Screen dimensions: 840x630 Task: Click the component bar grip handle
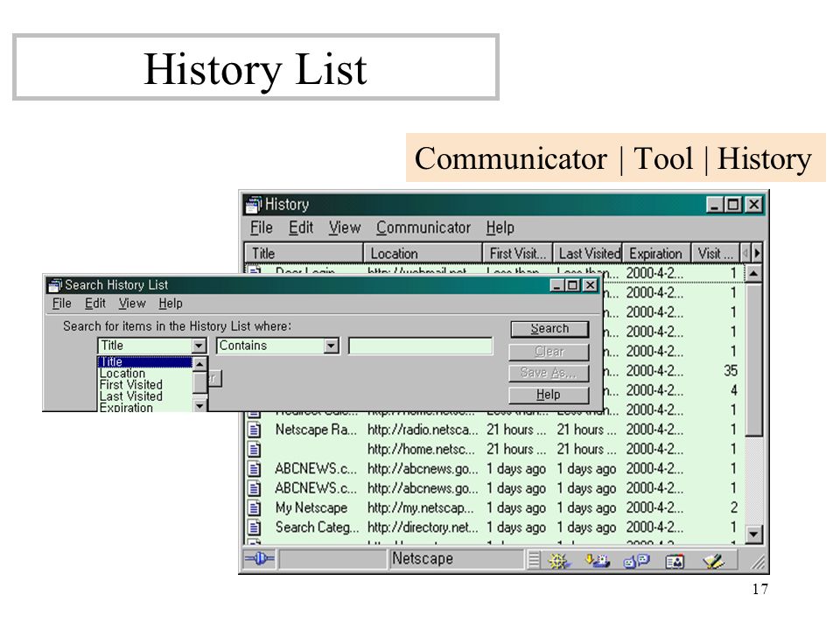534,560
